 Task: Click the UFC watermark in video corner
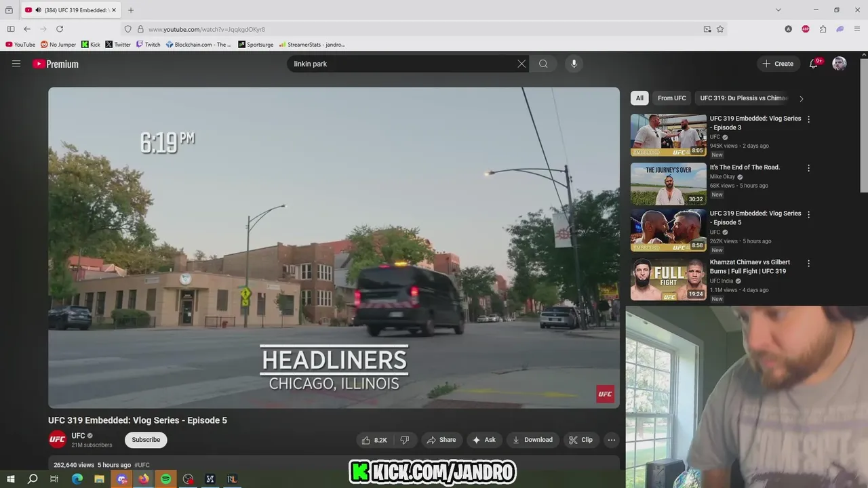pyautogui.click(x=605, y=394)
